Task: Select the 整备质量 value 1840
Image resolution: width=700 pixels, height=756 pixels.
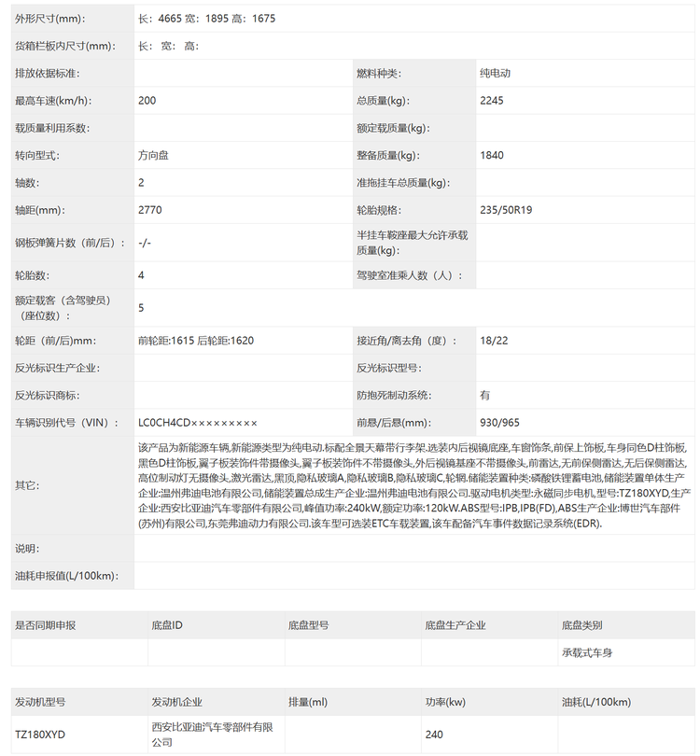Action: 492,155
